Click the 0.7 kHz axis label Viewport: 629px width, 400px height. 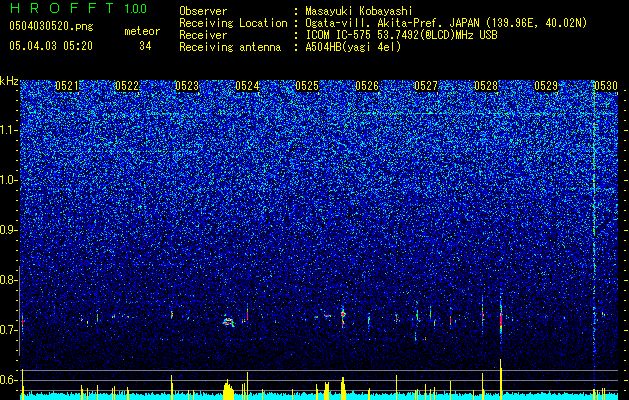point(8,330)
